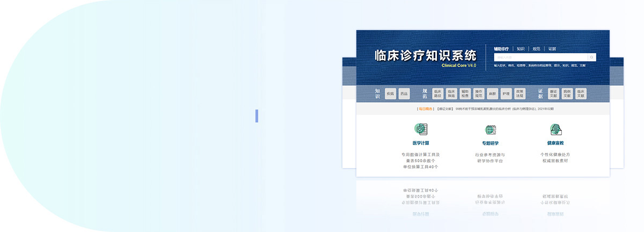Click the 专题研学 heading
Viewport: 644px width, 232px height.
490,143
